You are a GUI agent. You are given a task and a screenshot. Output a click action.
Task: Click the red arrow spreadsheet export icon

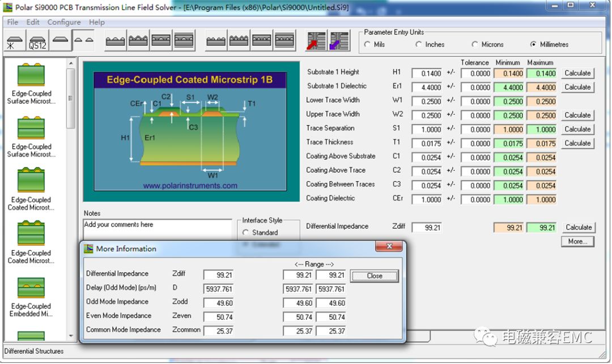tap(316, 41)
